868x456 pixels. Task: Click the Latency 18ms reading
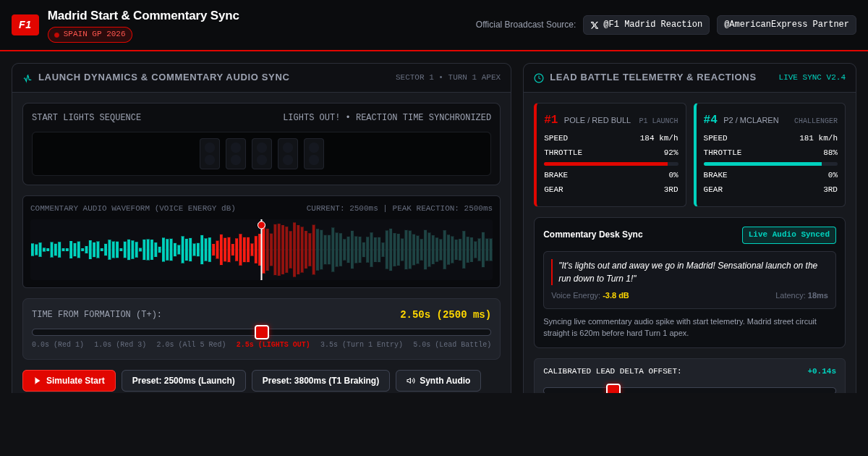tap(801, 295)
